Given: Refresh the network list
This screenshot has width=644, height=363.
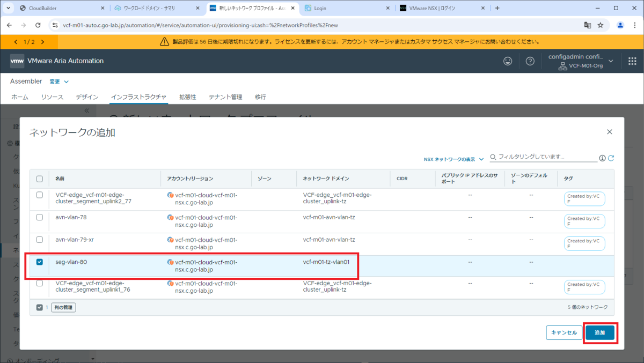Looking at the screenshot, I should pos(611,158).
